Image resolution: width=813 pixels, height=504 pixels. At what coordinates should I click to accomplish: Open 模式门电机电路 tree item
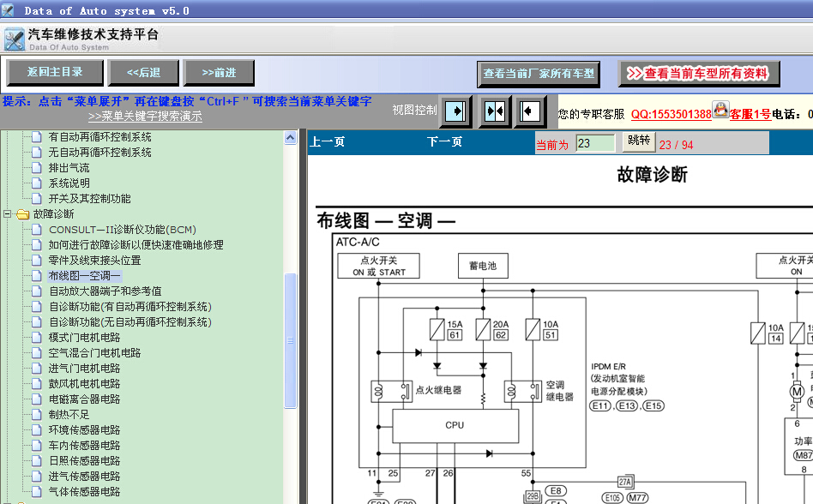coord(85,337)
